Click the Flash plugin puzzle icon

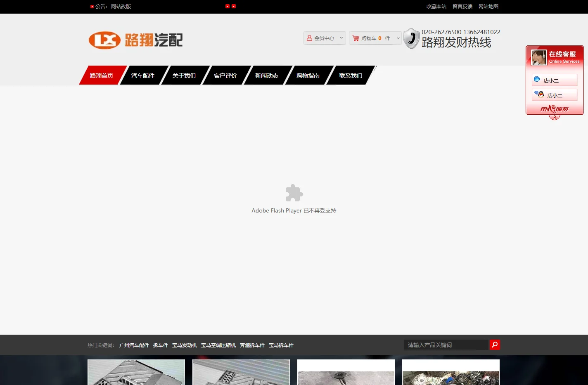(x=294, y=193)
